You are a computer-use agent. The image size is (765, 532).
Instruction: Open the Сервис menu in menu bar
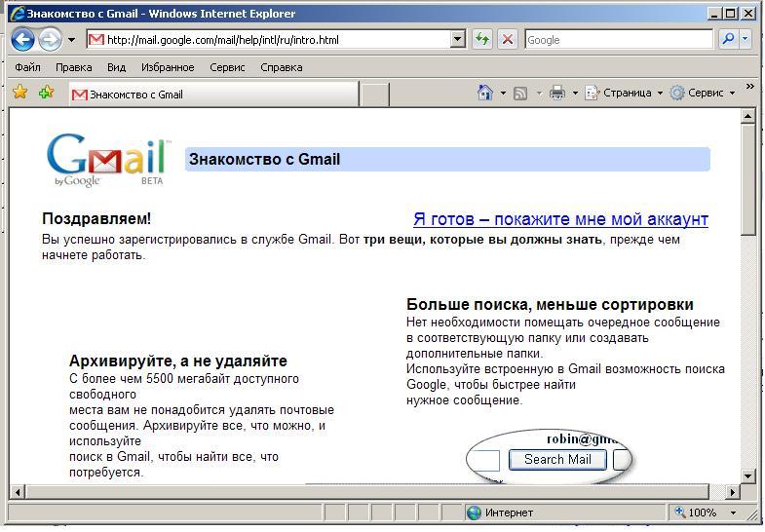point(227,67)
